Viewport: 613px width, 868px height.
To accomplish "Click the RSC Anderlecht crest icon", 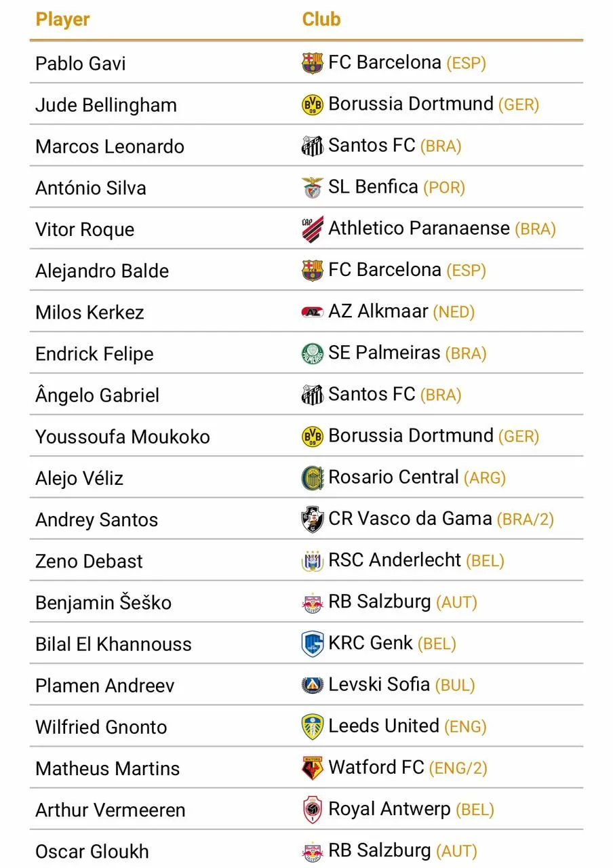I will 313,561.
